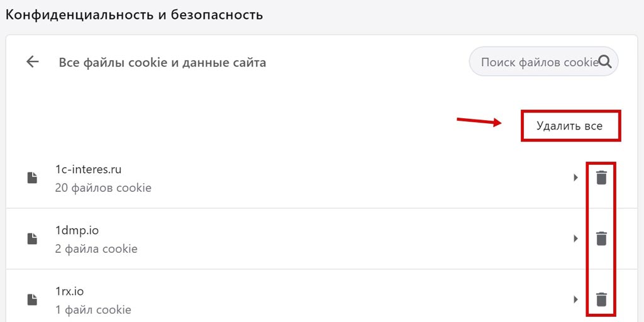Screen dimensions: 644x322
Task: Select the 1c-interes.ru site entry
Action: pos(87,170)
